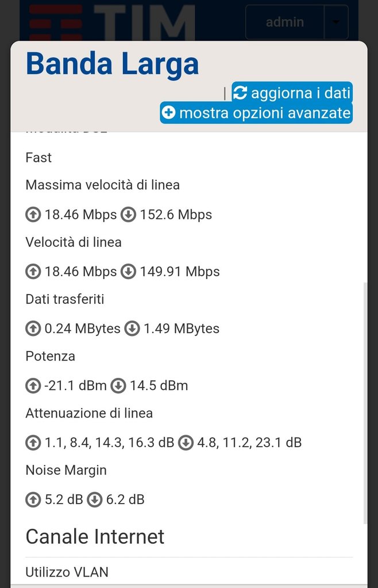Click upload arrow icon under Attenuazione di linea
This screenshot has width=378, height=588.
(x=33, y=442)
